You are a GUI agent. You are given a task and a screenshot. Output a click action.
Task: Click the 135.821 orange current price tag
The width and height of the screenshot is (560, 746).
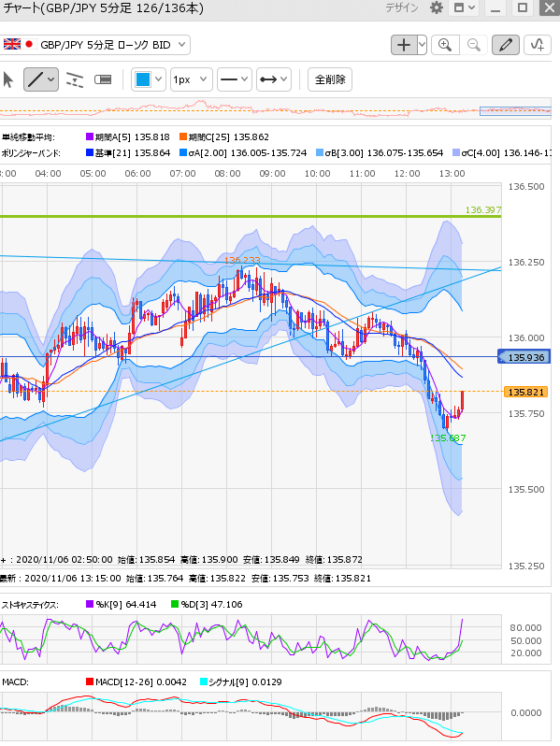[x=525, y=392]
